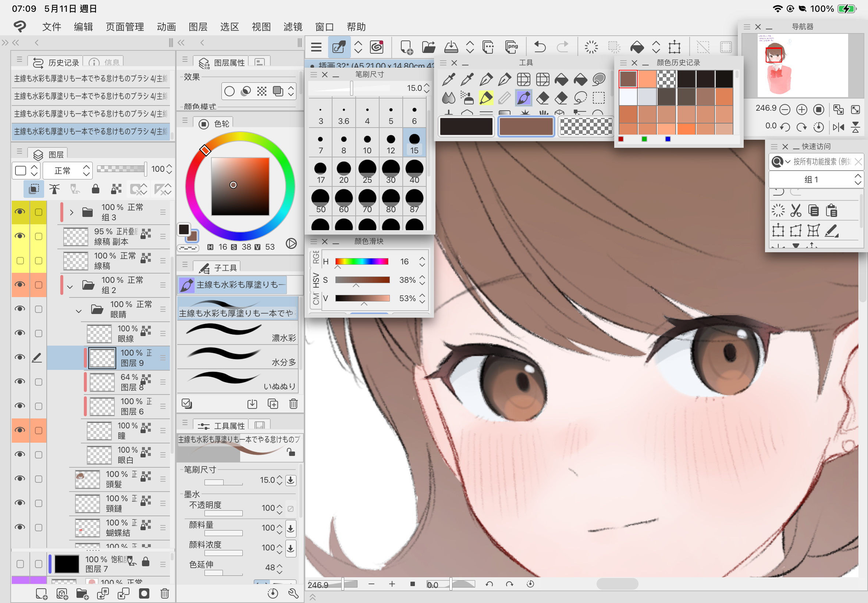Image resolution: width=868 pixels, height=603 pixels.
Task: Click the zoom out icon in the navigator
Action: (x=785, y=110)
